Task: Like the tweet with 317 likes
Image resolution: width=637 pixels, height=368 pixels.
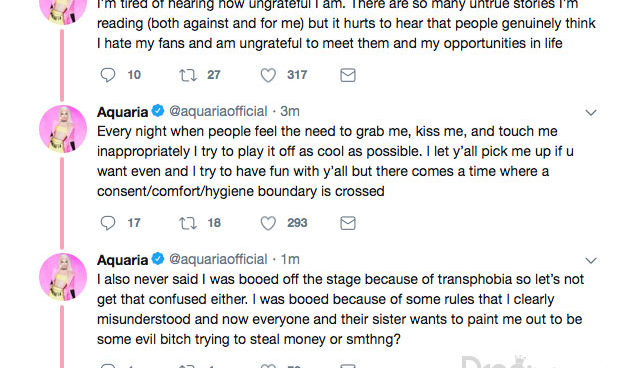Action: tap(268, 75)
